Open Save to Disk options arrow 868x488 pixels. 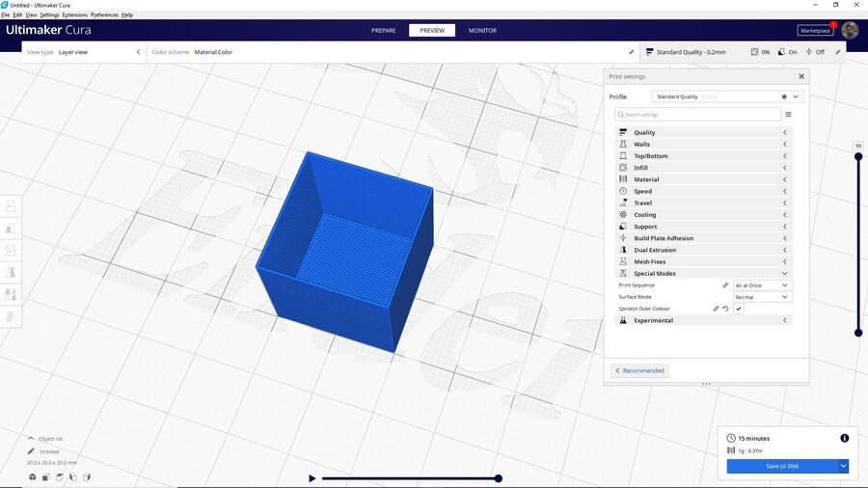click(843, 466)
